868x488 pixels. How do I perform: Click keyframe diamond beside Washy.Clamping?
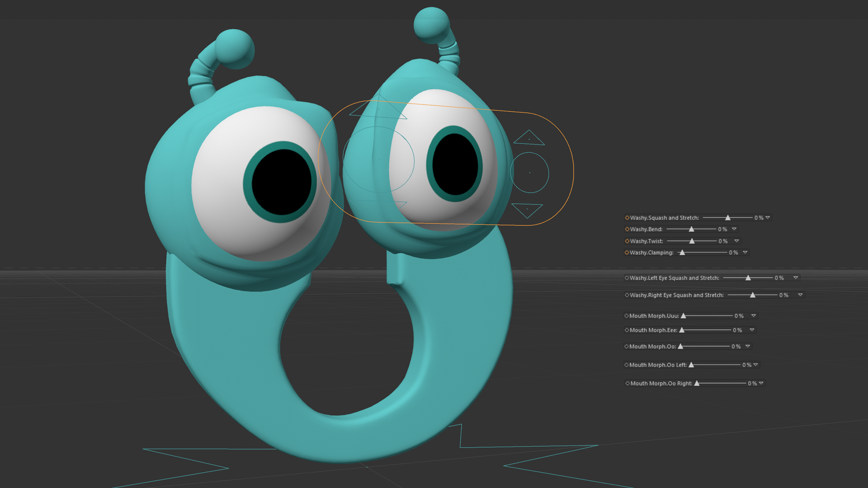pos(627,253)
